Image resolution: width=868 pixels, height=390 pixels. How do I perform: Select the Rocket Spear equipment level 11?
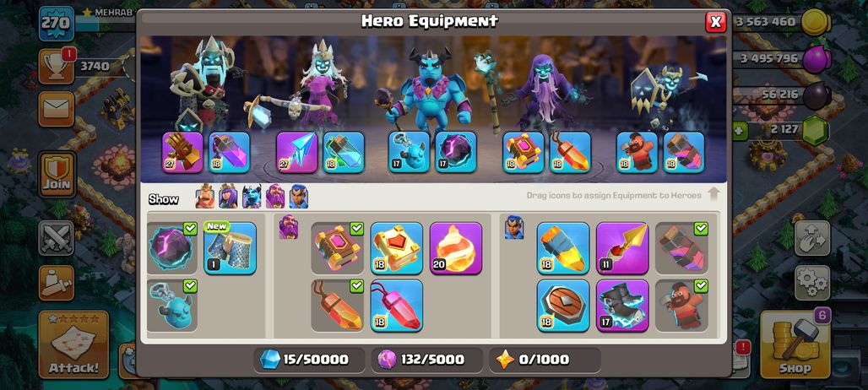(622, 248)
